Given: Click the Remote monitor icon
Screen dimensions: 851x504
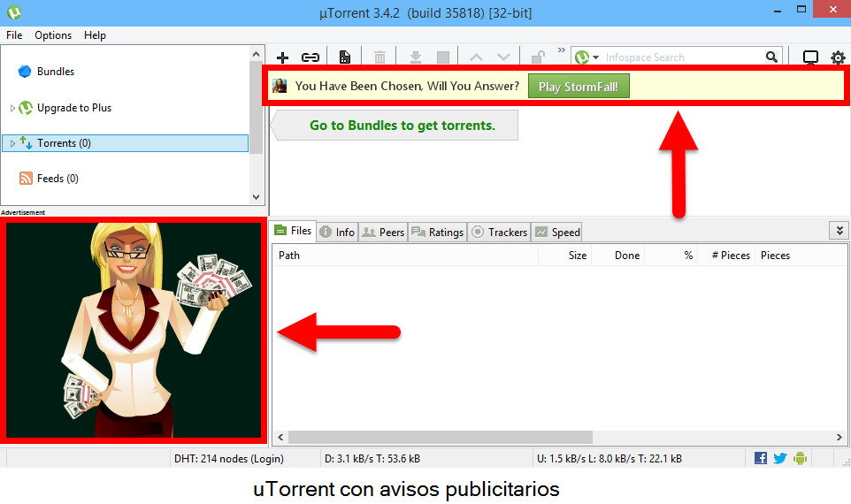Looking at the screenshot, I should (x=810, y=57).
